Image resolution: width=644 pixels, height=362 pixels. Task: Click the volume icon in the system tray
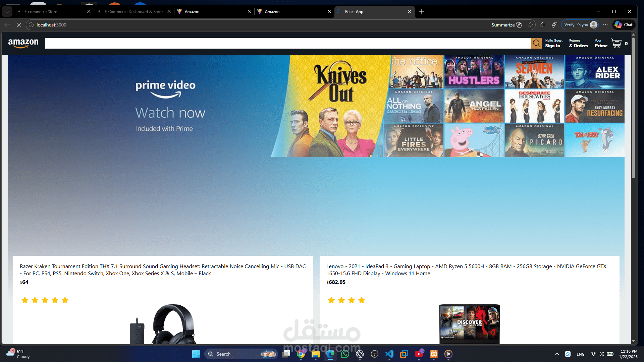pyautogui.click(x=601, y=354)
